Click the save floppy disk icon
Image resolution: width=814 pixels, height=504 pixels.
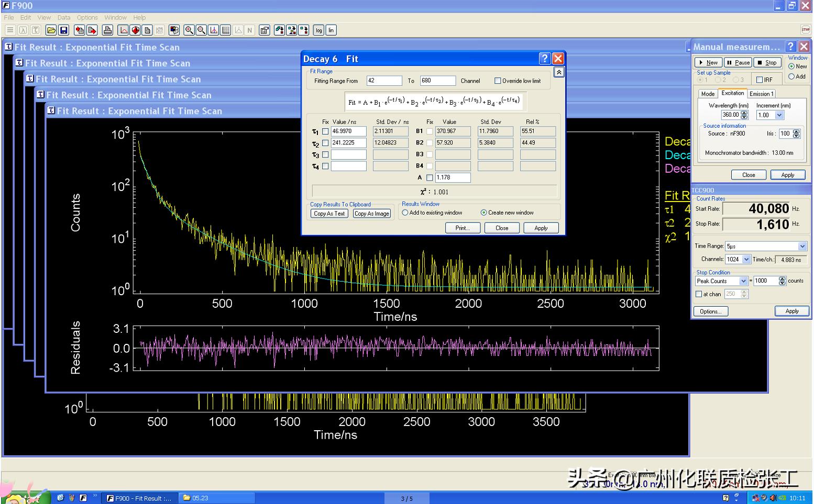point(63,30)
